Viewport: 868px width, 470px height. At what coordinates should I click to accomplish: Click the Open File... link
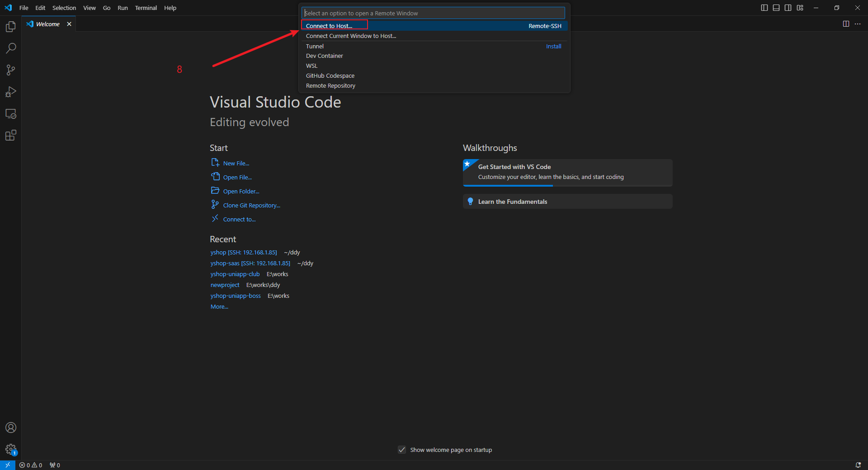[x=237, y=177]
